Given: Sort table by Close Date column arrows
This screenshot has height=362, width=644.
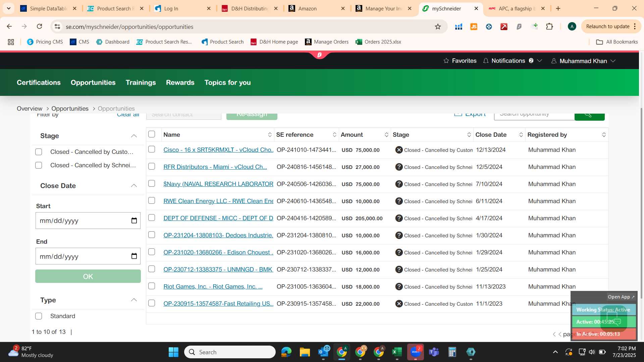Looking at the screenshot, I should coord(521,135).
